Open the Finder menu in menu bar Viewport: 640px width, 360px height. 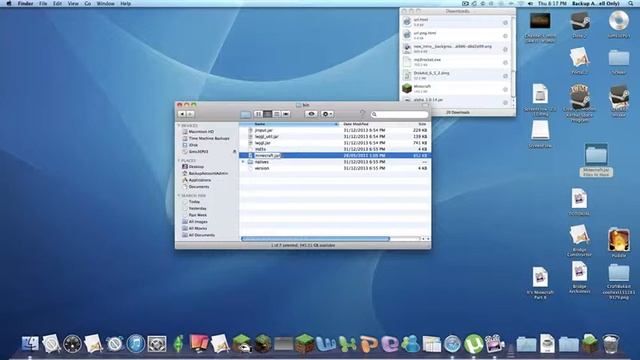click(x=25, y=3)
